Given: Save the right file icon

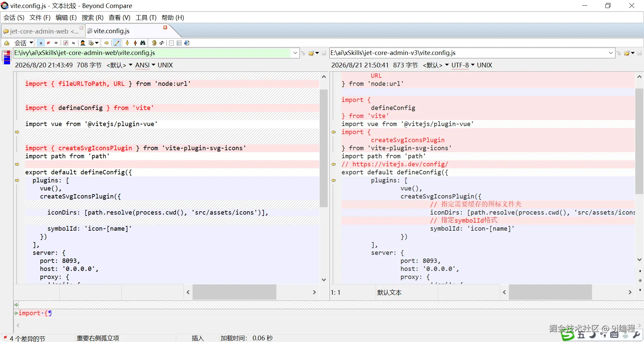Looking at the screenshot, I should 640,53.
